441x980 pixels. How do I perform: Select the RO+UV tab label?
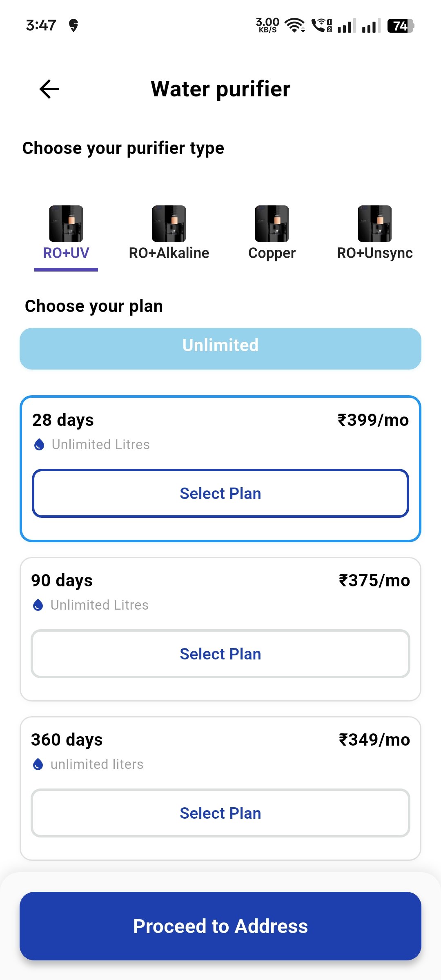(66, 253)
